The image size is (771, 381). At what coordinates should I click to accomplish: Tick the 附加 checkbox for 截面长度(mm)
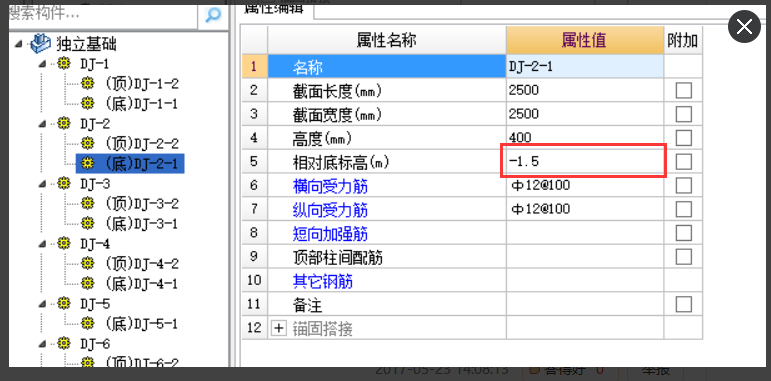point(683,90)
